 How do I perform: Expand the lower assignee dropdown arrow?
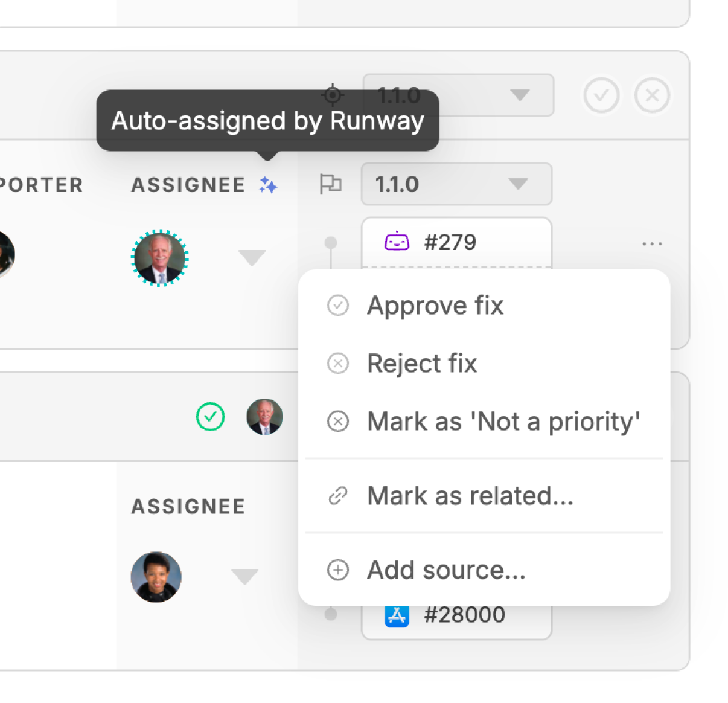(x=244, y=577)
